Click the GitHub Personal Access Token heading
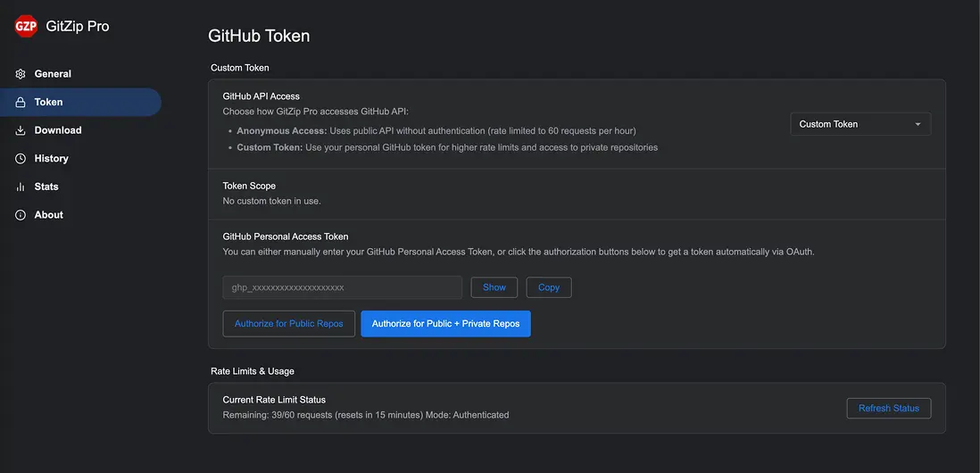Image resolution: width=980 pixels, height=473 pixels. tap(286, 236)
